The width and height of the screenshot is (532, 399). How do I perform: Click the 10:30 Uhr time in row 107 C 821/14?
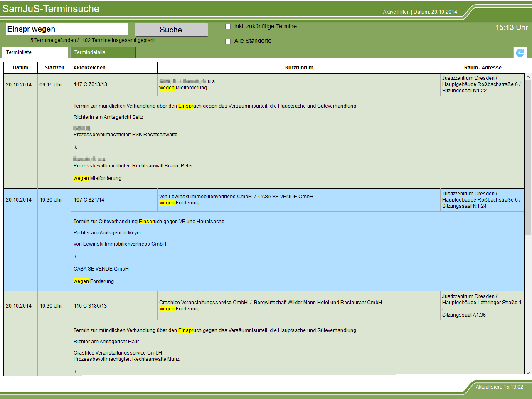pyautogui.click(x=51, y=200)
